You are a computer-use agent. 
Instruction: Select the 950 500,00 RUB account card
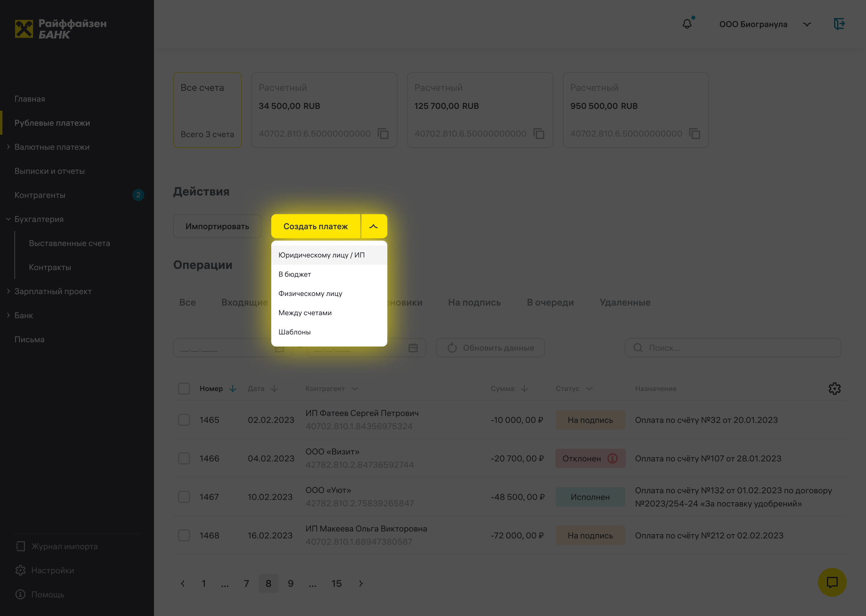coord(636,110)
